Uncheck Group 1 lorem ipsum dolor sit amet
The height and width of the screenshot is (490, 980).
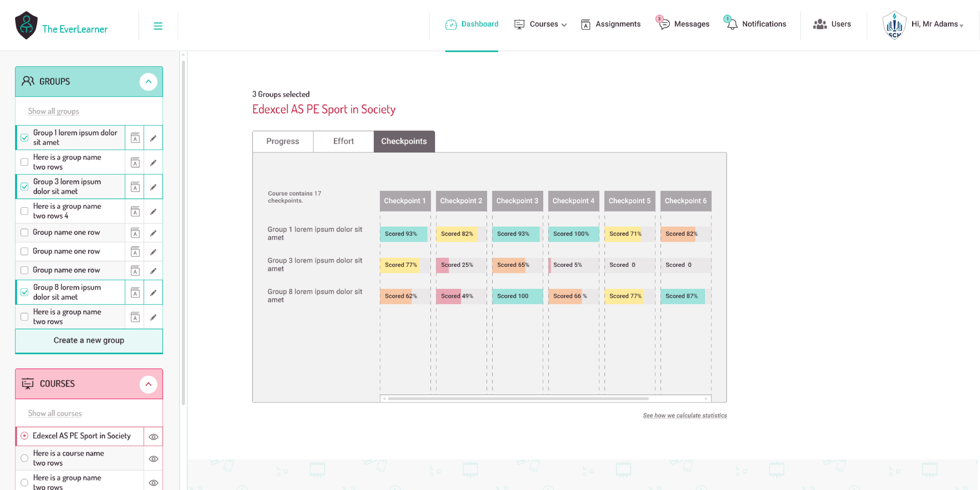point(24,137)
